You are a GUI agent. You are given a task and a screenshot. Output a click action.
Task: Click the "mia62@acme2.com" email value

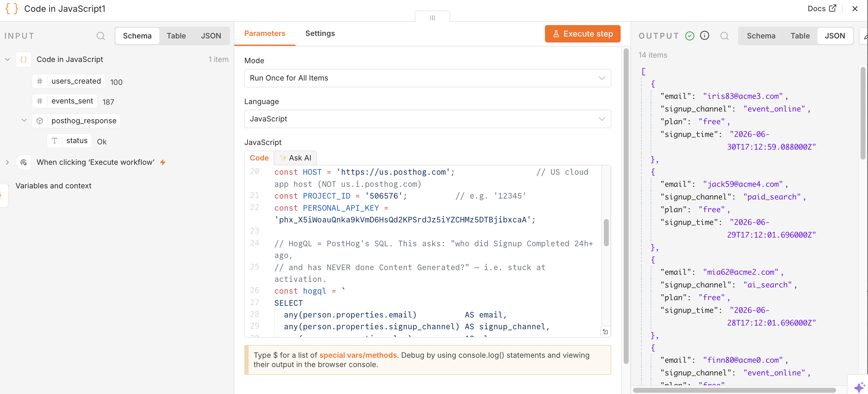pos(741,272)
